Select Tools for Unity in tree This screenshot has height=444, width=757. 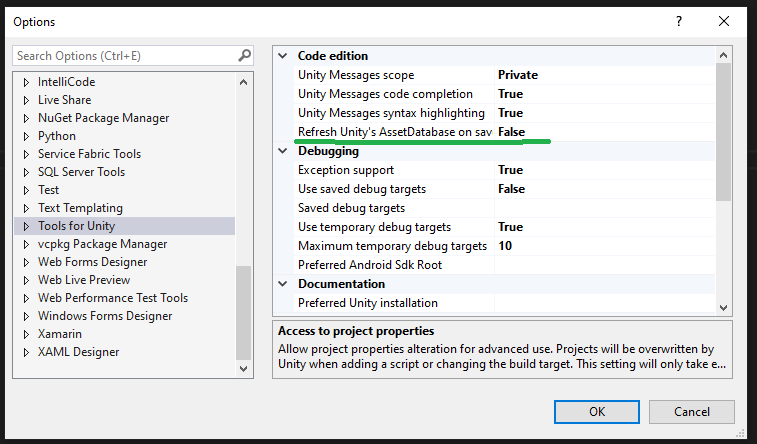pyautogui.click(x=76, y=226)
